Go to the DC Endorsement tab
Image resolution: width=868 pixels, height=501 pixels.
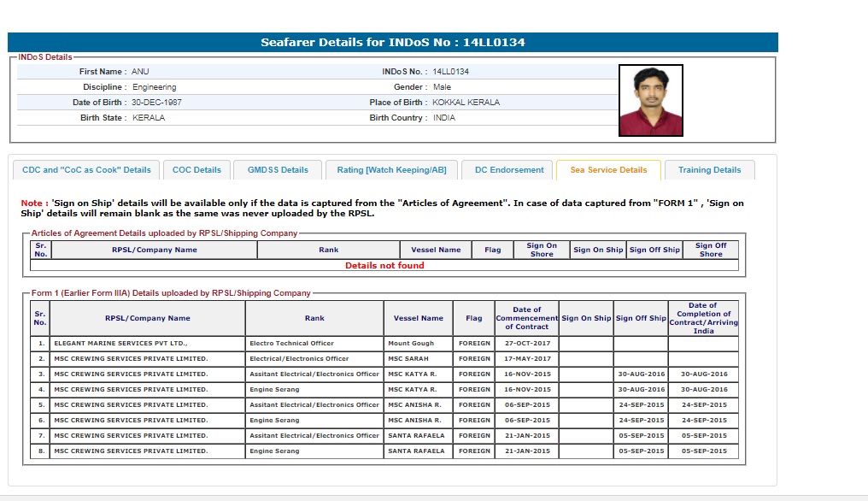click(x=509, y=170)
